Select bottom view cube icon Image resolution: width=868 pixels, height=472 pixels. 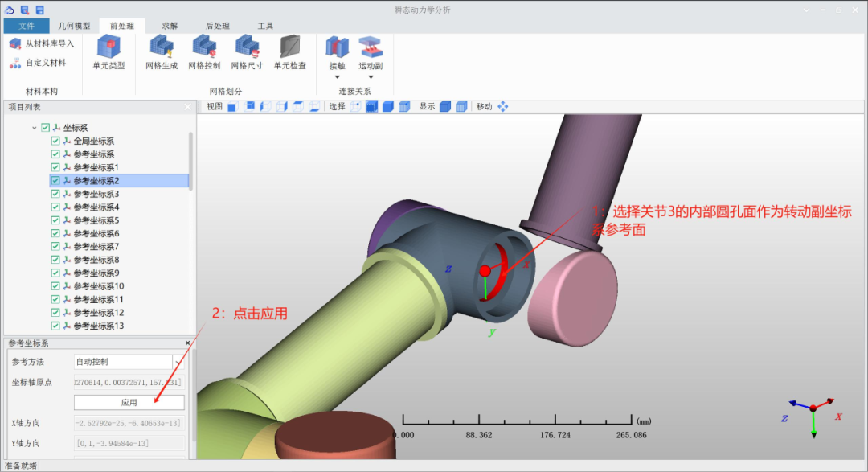[x=314, y=106]
